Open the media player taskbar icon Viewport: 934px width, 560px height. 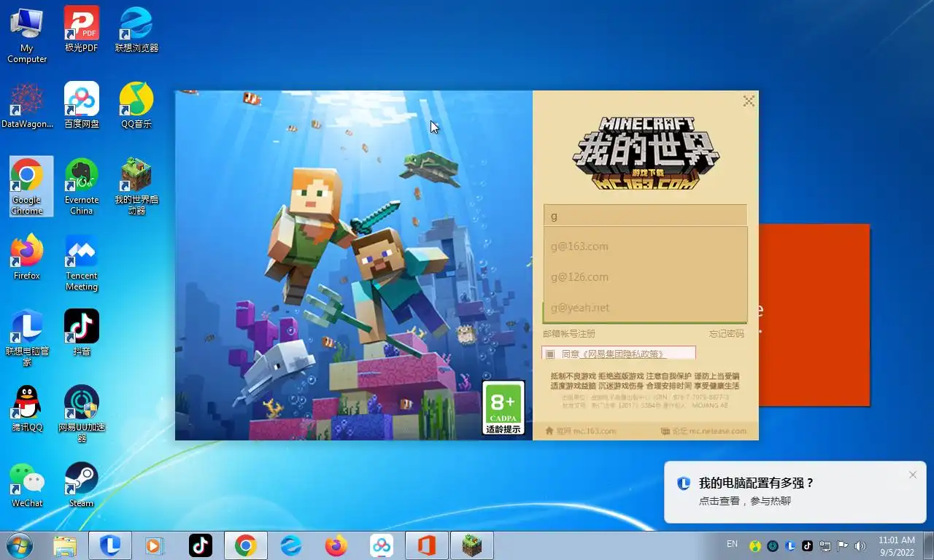[x=154, y=545]
